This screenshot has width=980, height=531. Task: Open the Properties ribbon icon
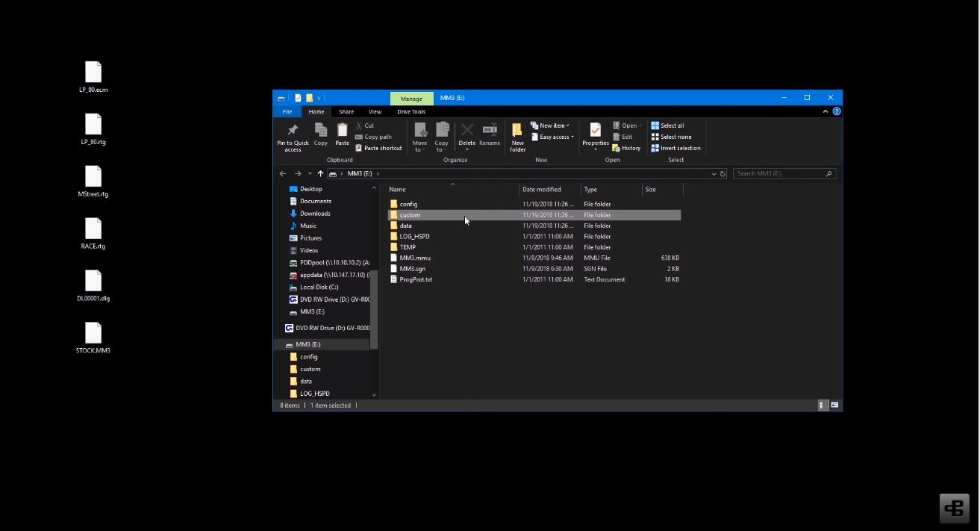point(595,131)
